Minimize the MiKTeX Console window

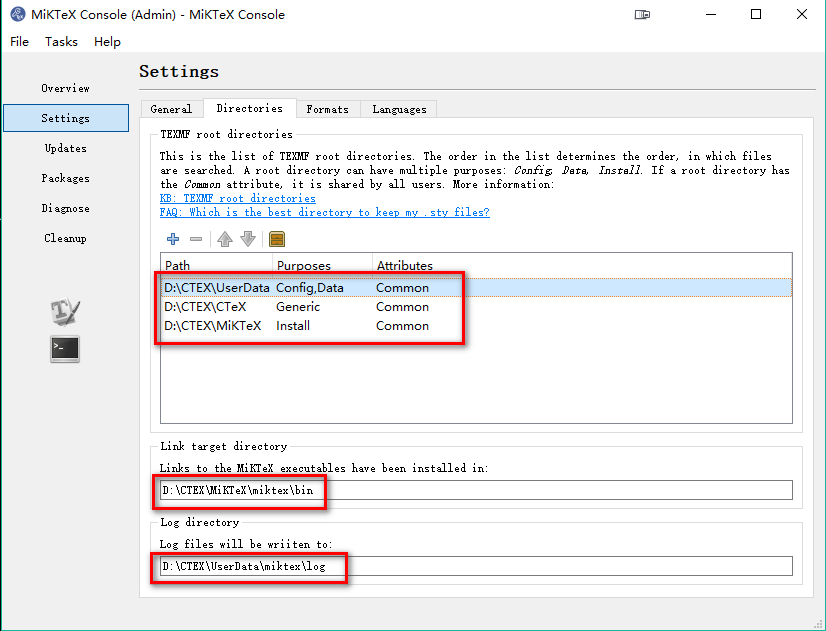click(711, 14)
